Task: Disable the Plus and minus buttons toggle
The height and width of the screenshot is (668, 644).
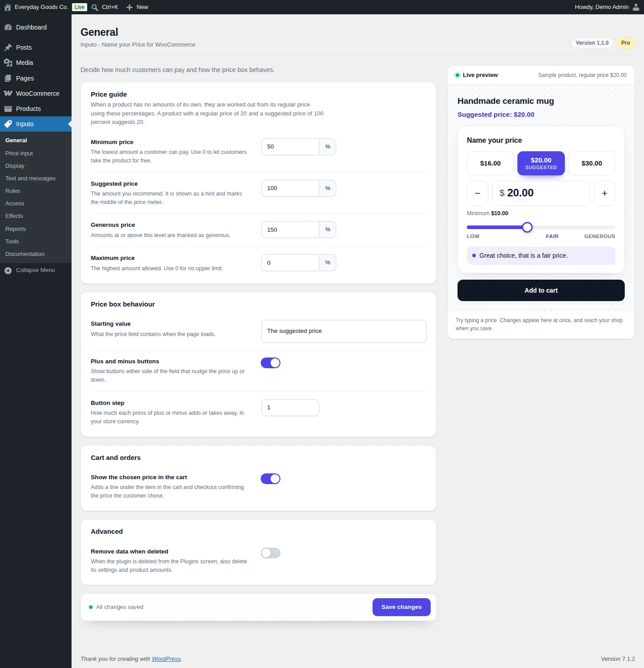Action: tap(271, 363)
